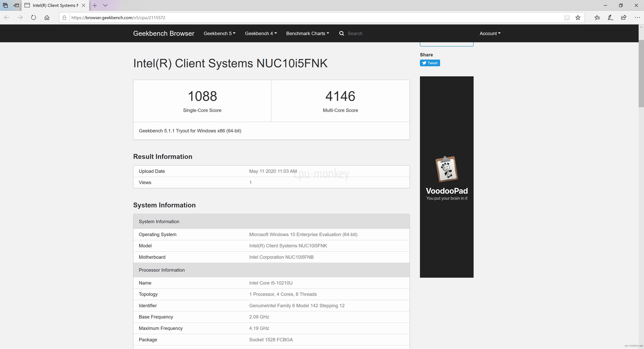This screenshot has width=644, height=349.
Task: Click the Operating System value text
Action: pyautogui.click(x=303, y=234)
